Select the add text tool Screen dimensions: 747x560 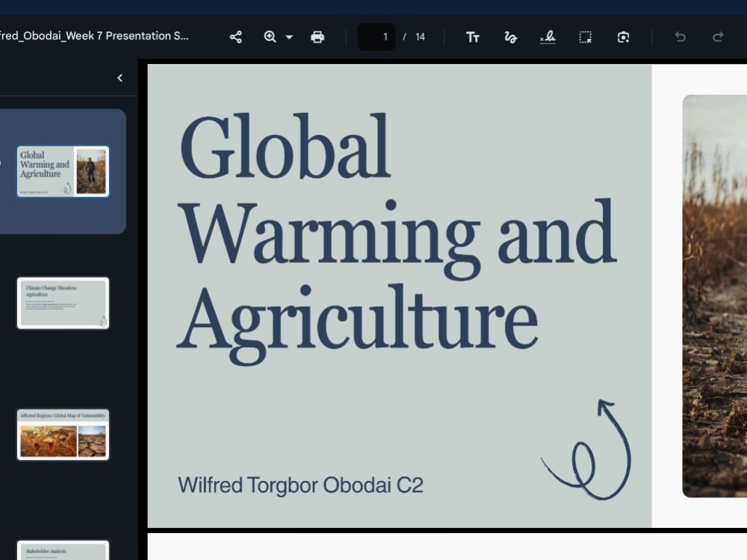[x=473, y=37]
